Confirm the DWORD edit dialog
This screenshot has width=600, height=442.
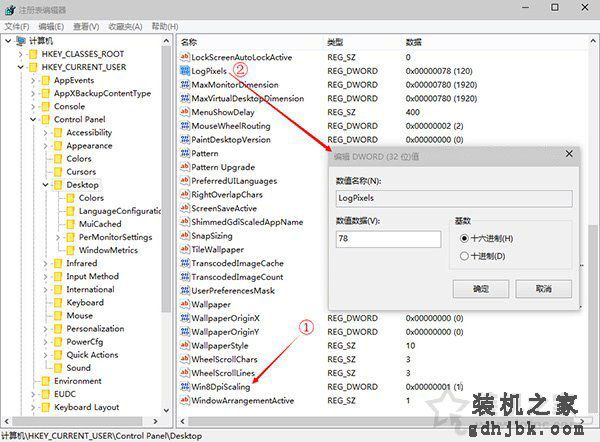481,289
